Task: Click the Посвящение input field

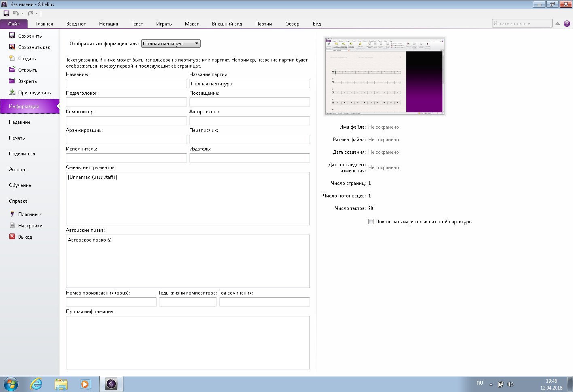Action: point(250,102)
